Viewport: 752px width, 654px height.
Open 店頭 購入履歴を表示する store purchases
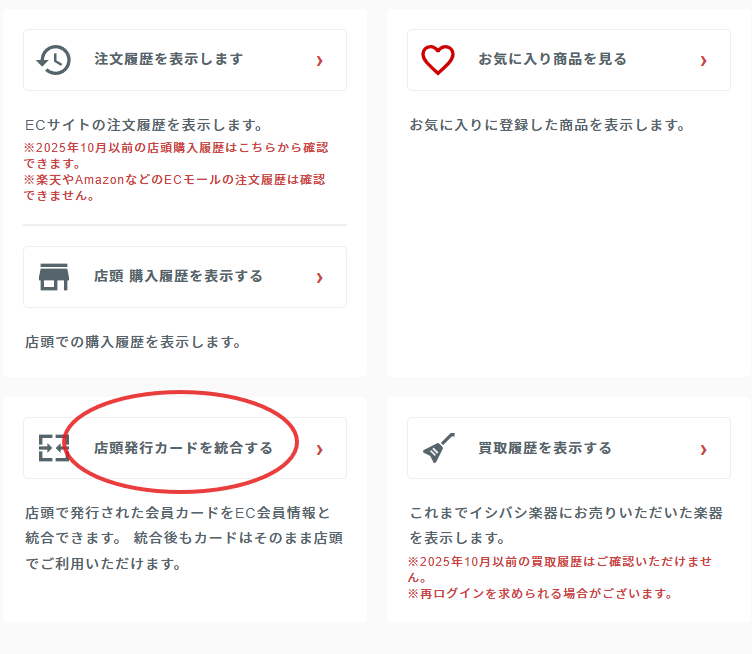coord(178,277)
